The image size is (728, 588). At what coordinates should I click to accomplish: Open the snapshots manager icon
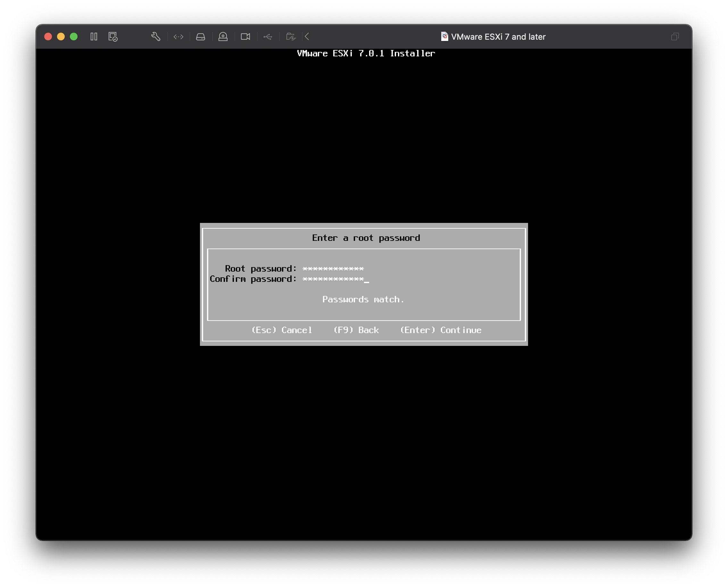[x=113, y=37]
